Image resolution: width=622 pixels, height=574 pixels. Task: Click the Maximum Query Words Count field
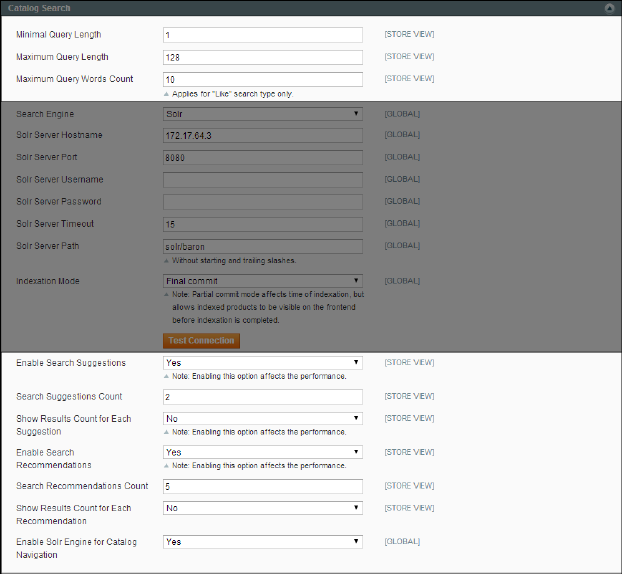coord(262,79)
